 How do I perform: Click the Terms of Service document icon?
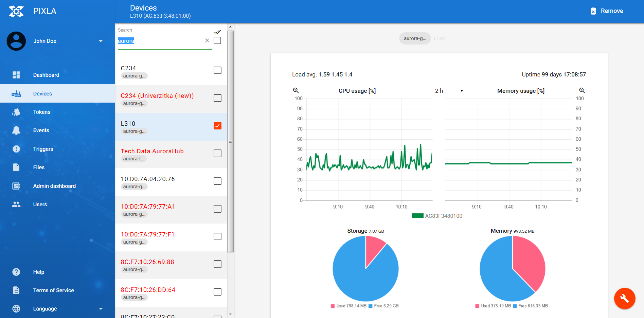click(x=16, y=290)
